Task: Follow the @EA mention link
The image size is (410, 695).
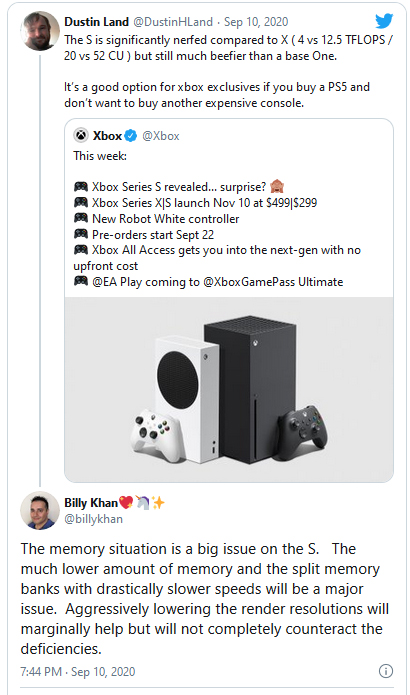Action: tap(104, 282)
